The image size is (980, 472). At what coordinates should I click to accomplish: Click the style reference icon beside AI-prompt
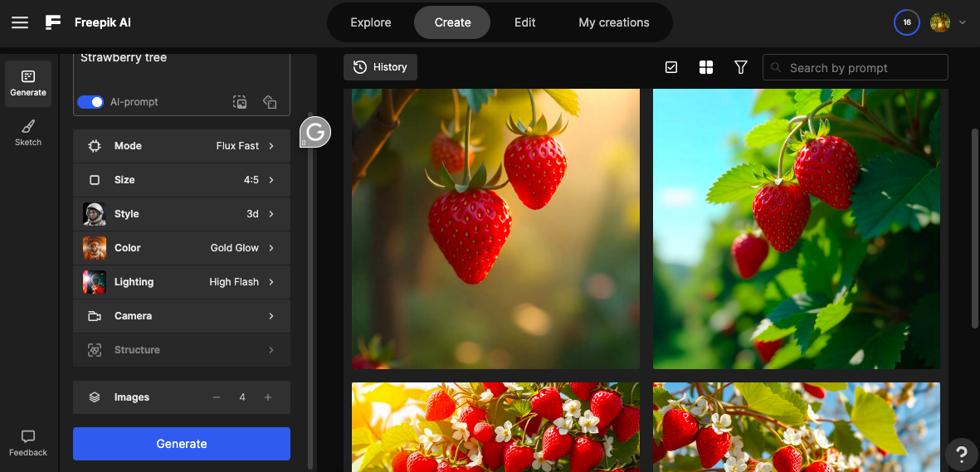tap(270, 102)
